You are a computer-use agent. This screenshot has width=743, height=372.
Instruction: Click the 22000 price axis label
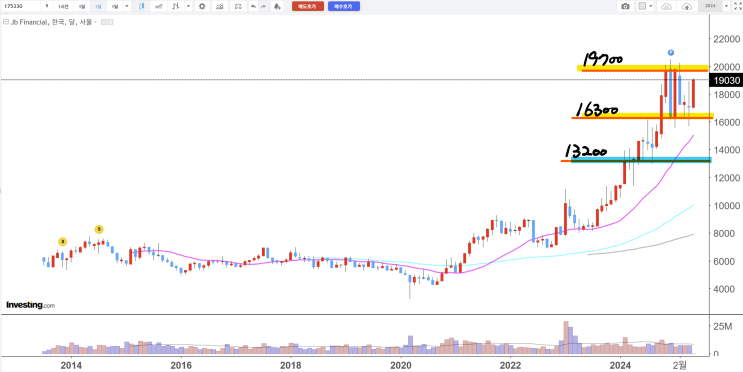[727, 38]
